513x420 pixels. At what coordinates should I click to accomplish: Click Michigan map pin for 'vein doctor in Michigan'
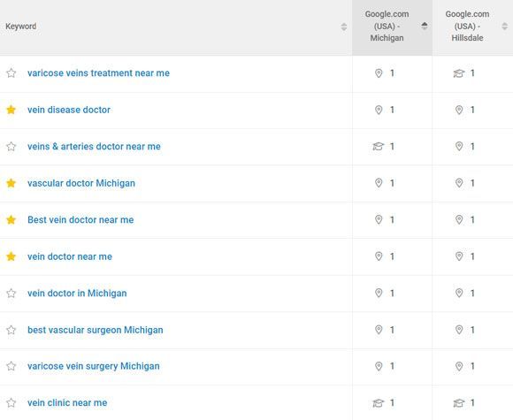point(379,293)
